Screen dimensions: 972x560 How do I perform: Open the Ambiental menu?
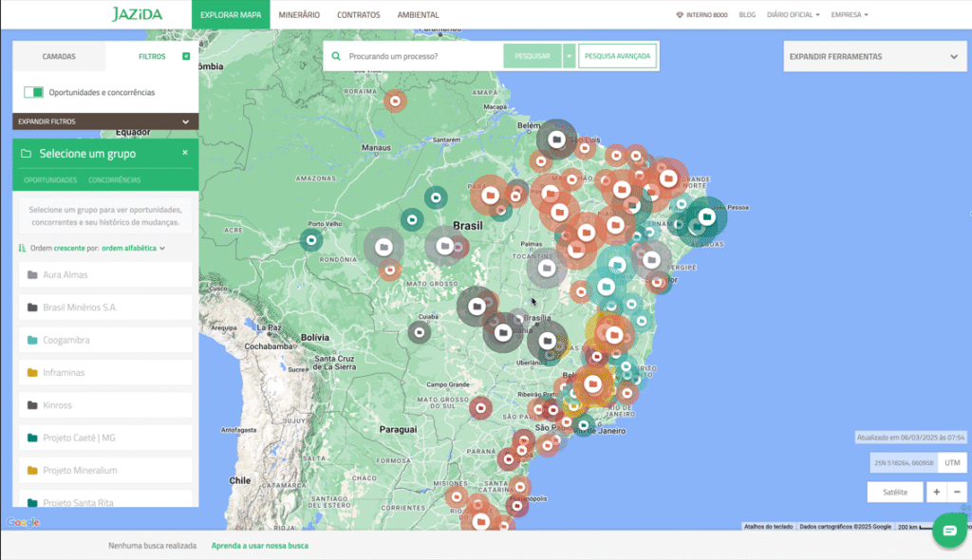418,15
